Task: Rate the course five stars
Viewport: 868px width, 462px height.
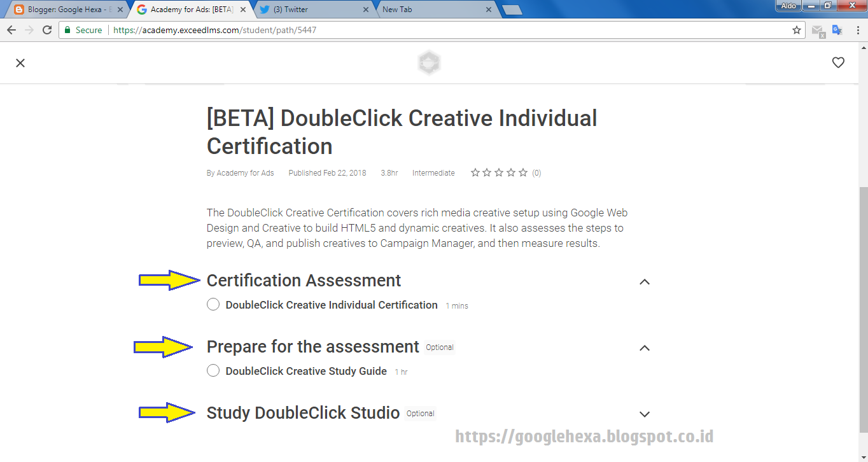Action: pyautogui.click(x=523, y=172)
